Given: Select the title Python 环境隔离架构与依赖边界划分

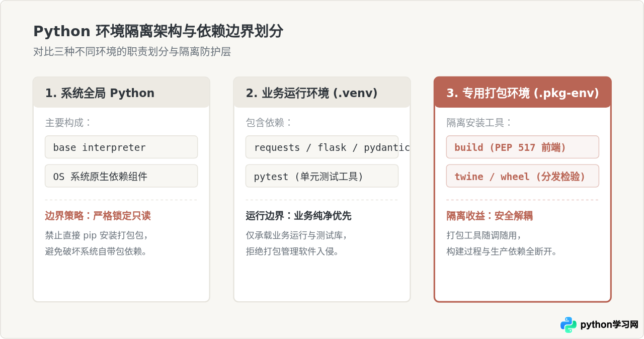Looking at the screenshot, I should coord(158,31).
